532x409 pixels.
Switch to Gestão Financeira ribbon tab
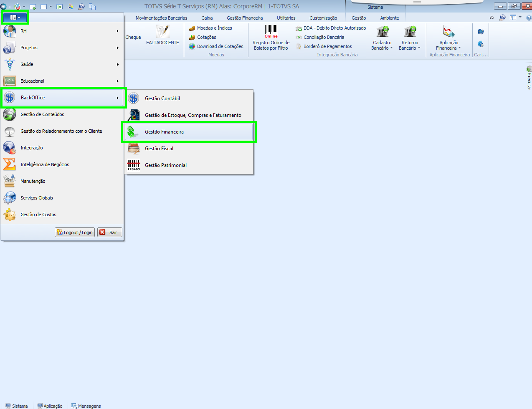(245, 18)
